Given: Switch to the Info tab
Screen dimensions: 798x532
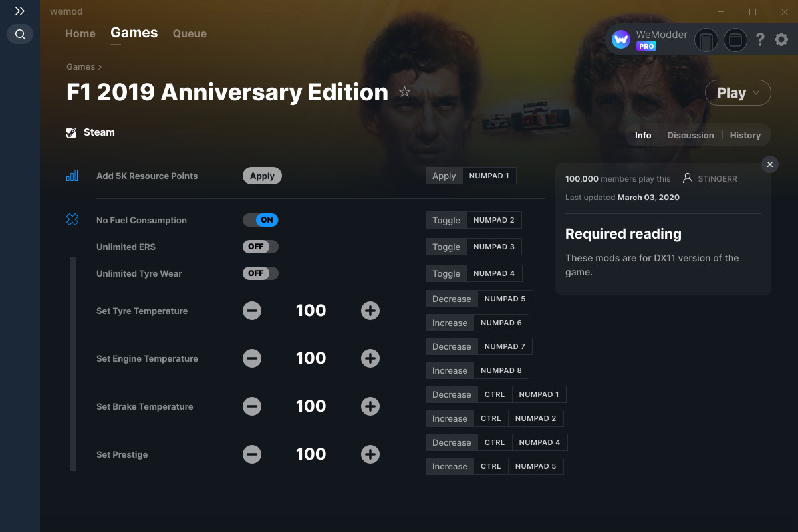Looking at the screenshot, I should (643, 135).
